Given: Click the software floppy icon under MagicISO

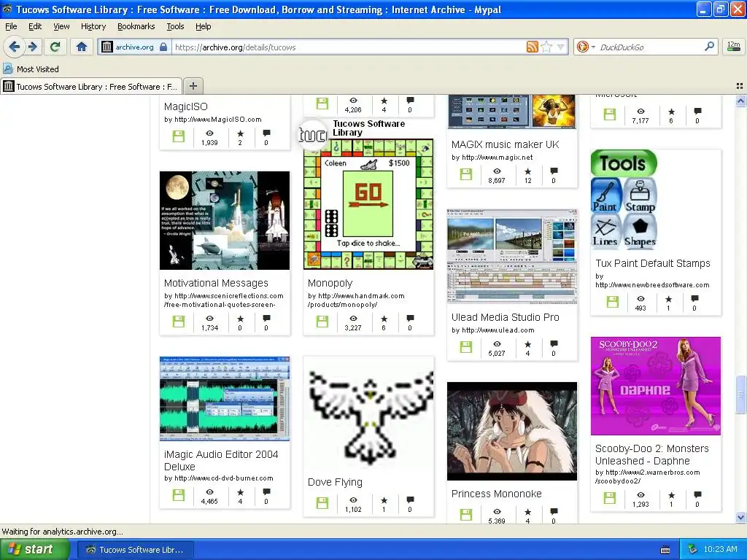Looking at the screenshot, I should pos(179,136).
